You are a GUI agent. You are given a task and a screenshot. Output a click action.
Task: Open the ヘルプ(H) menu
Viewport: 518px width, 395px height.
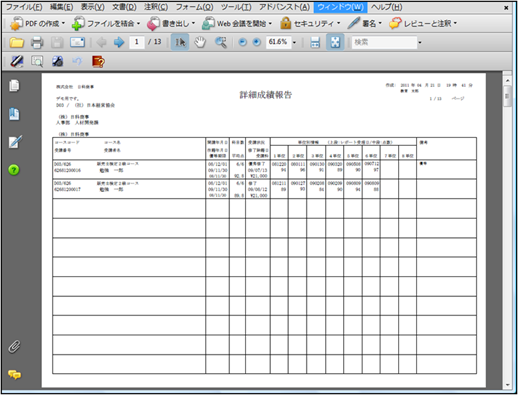coord(386,7)
